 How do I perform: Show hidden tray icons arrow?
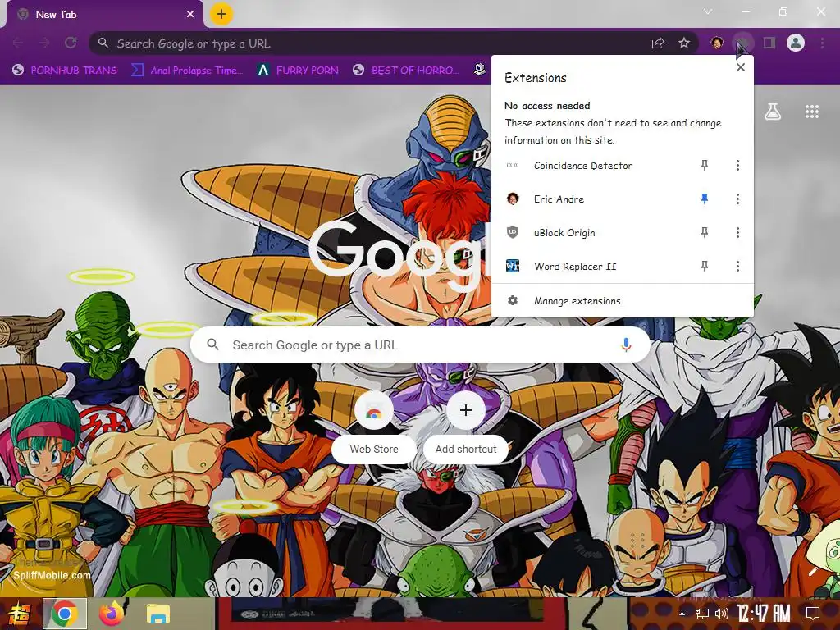pyautogui.click(x=682, y=614)
